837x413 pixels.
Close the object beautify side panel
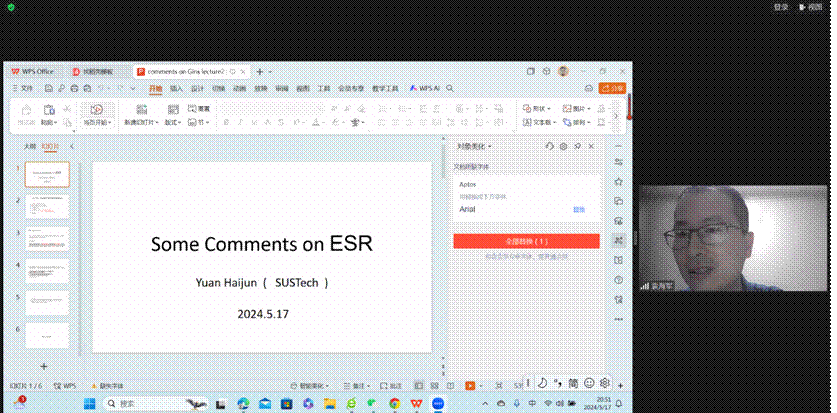(591, 146)
